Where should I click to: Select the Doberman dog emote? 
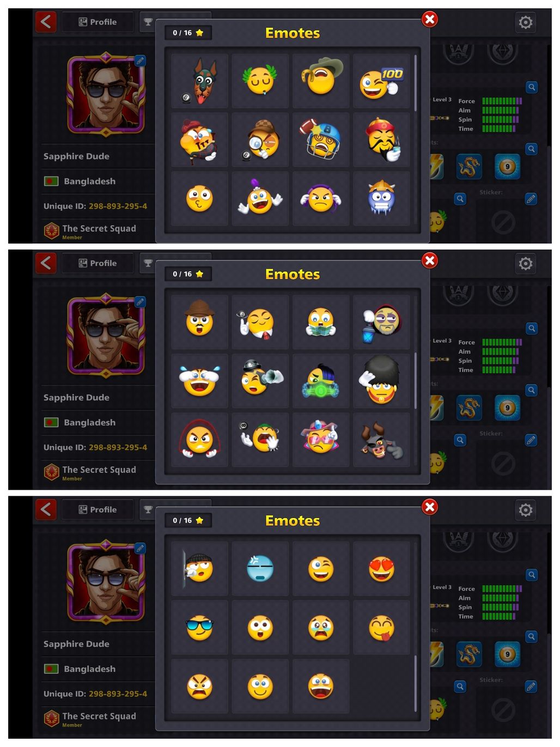[199, 81]
